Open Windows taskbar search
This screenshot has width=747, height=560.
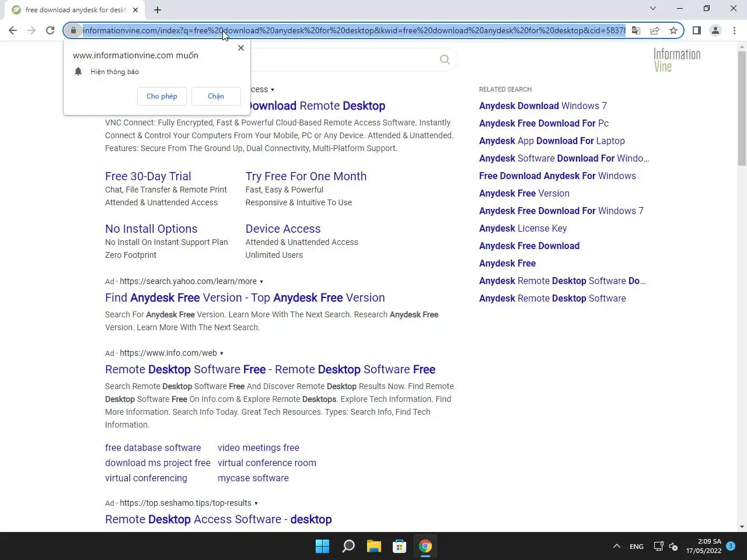click(x=348, y=546)
